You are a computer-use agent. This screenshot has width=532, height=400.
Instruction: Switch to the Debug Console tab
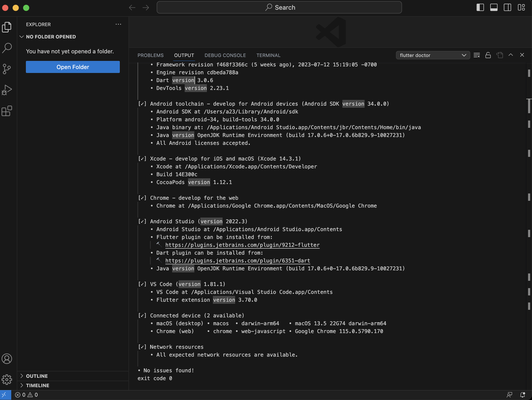[x=225, y=55]
